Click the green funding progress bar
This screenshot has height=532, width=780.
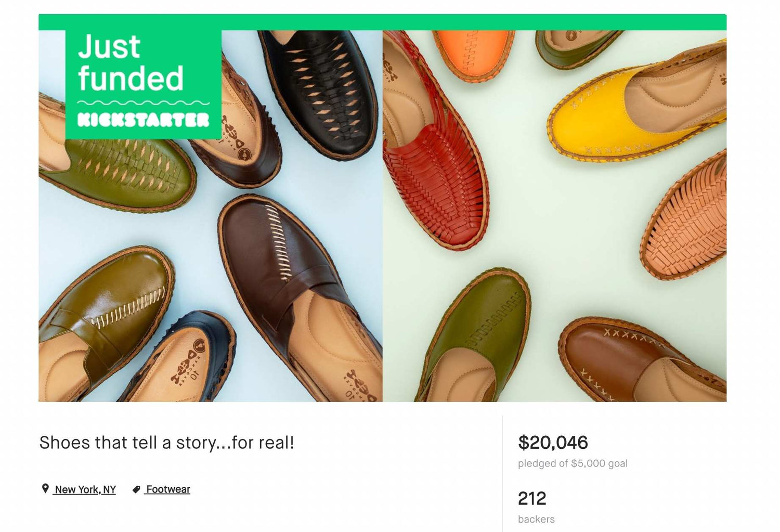click(x=382, y=22)
